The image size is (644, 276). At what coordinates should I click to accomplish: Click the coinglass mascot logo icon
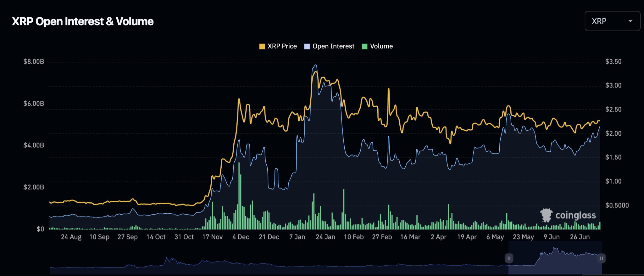coord(546,215)
